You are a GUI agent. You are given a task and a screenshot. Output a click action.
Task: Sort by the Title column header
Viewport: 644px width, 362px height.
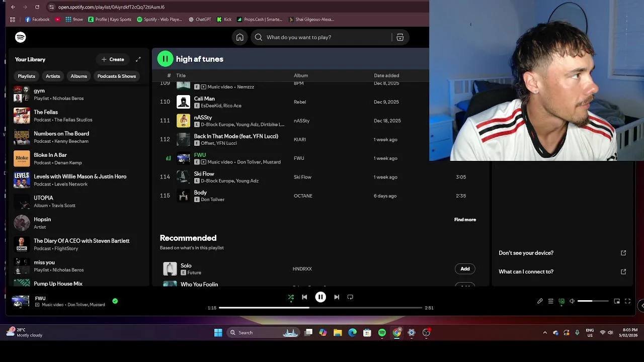click(x=181, y=75)
